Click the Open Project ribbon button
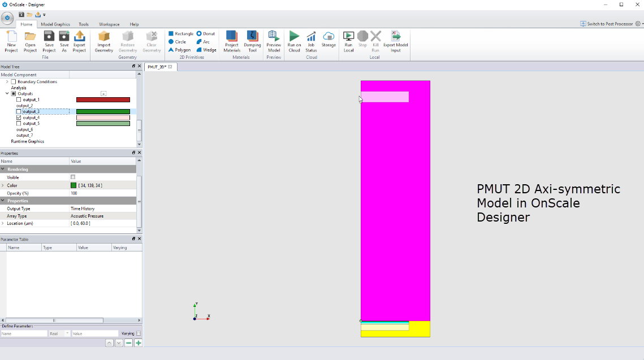Screen dimensions: 644x360 point(30,41)
